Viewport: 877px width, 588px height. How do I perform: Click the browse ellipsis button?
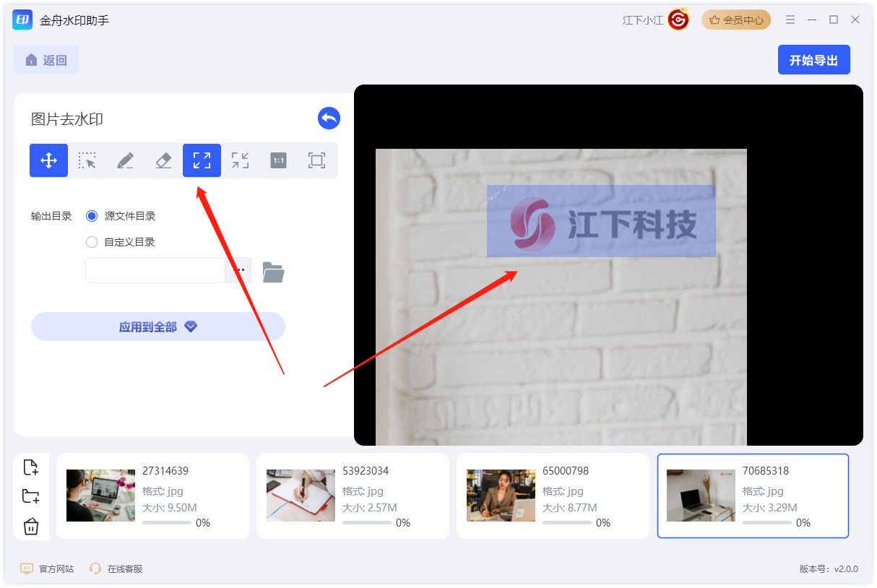point(238,270)
